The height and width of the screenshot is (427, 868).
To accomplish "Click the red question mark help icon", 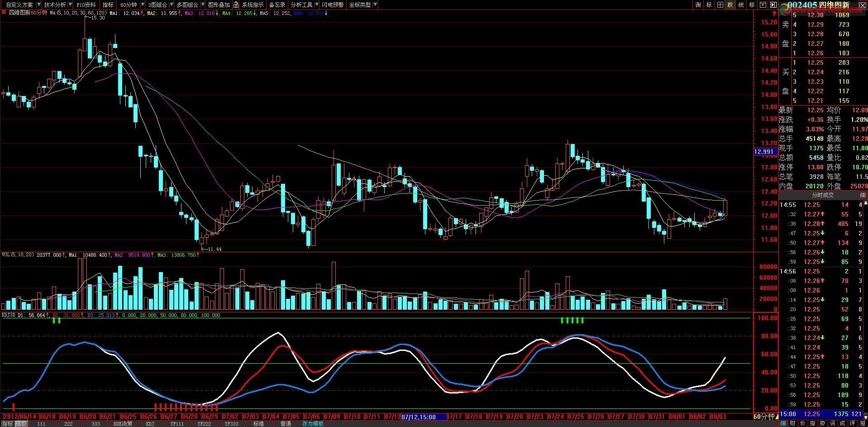I will click(x=774, y=14).
